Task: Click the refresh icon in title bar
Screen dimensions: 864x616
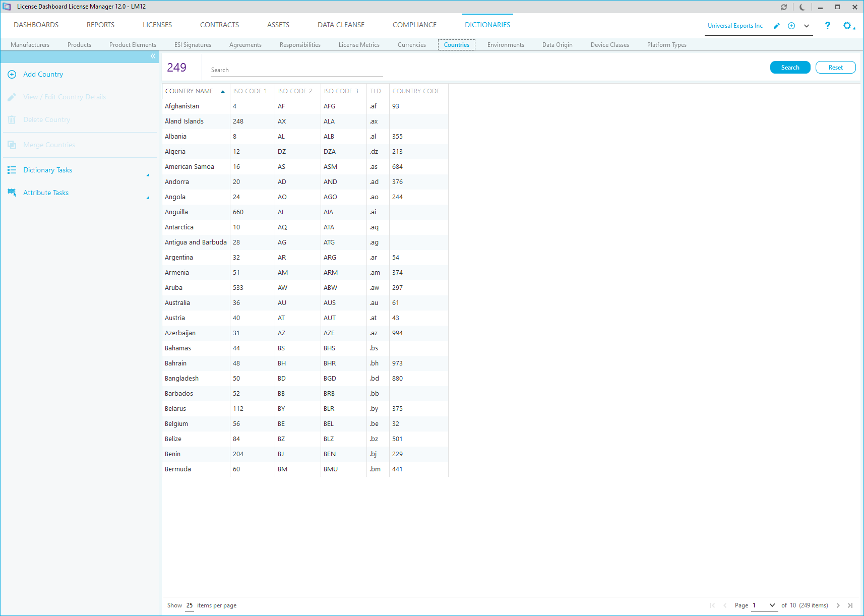Action: tap(784, 7)
